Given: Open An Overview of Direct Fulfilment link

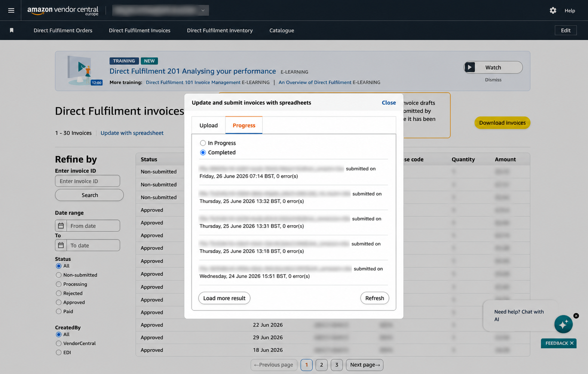Looking at the screenshot, I should [x=315, y=82].
